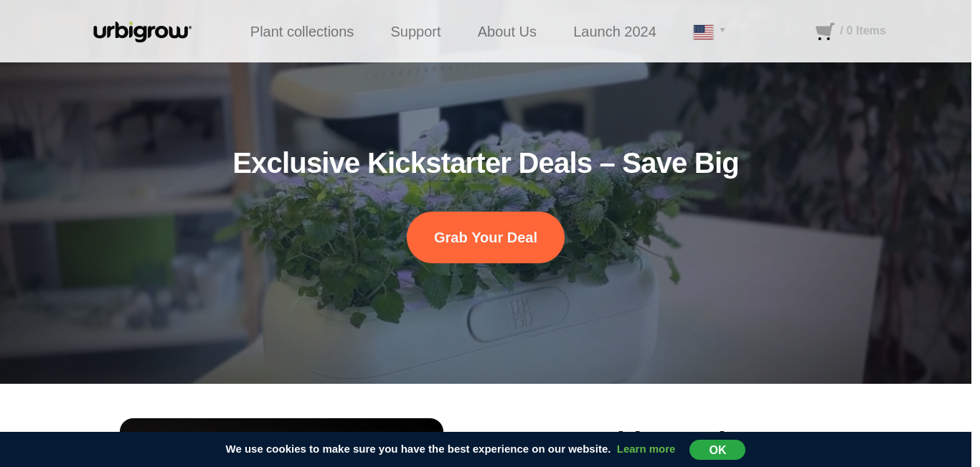Click the Grab Your Deal button
The image size is (980, 467).
click(x=486, y=237)
